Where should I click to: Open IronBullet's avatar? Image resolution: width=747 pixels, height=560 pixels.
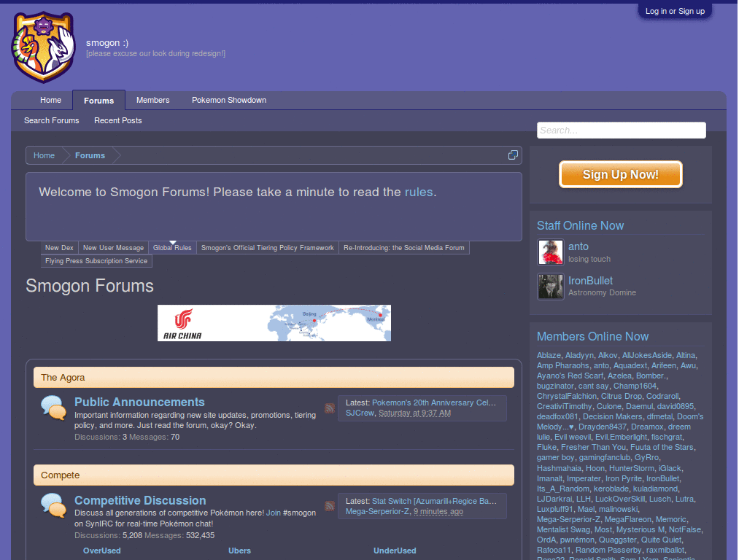pos(551,286)
